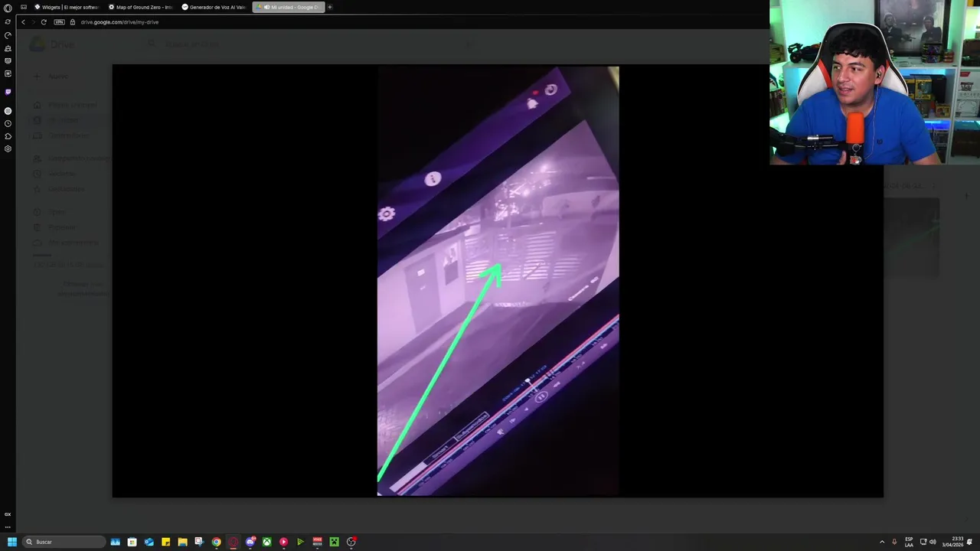Open the Opera GX menu logo
The width and height of the screenshot is (980, 551).
pyautogui.click(x=8, y=8)
